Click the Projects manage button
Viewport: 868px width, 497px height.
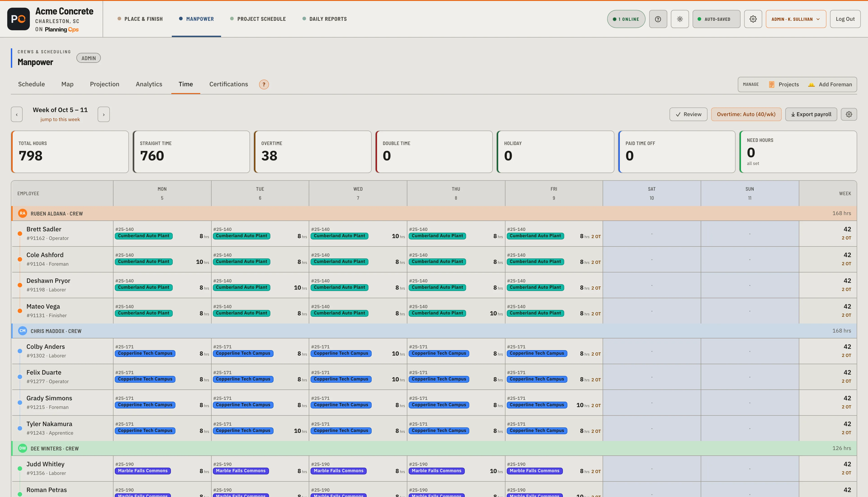click(784, 84)
